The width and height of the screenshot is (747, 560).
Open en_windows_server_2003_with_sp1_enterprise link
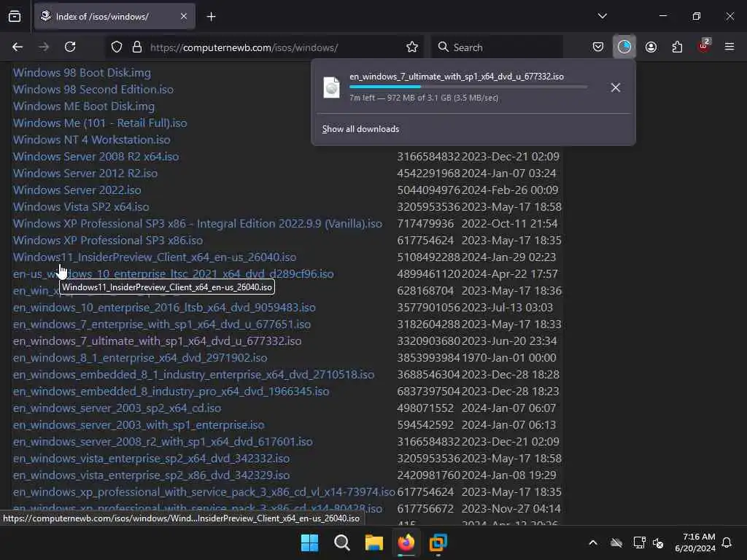tap(139, 425)
